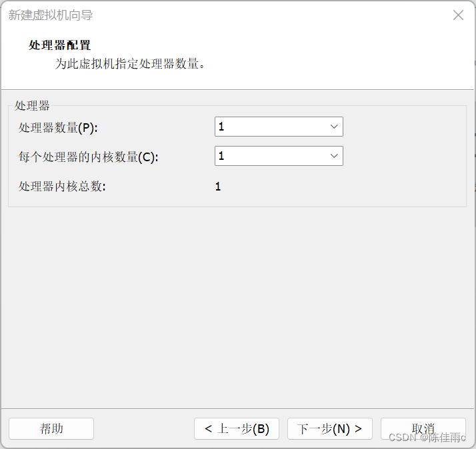This screenshot has width=476, height=449.
Task: Click the 新建虚拟机向导 window title
Action: [x=51, y=15]
